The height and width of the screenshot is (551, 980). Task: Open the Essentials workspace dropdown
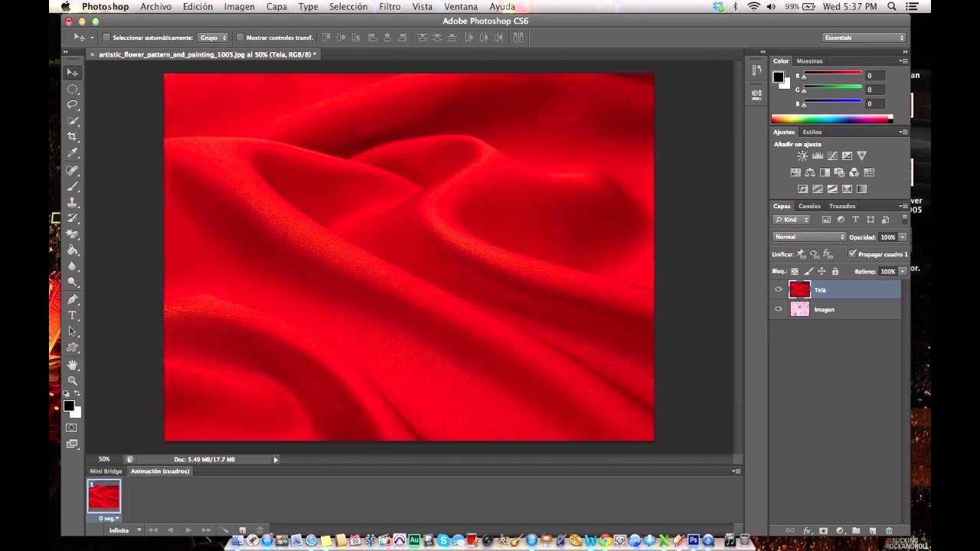[864, 37]
